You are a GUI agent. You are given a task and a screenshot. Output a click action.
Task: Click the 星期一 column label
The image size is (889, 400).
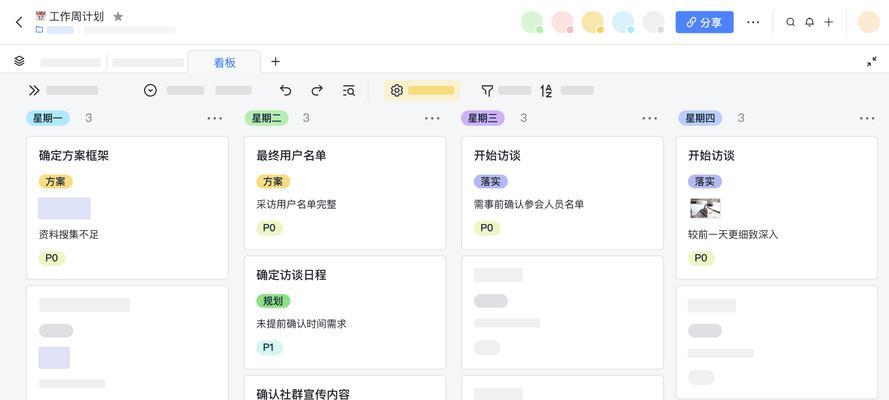click(48, 118)
